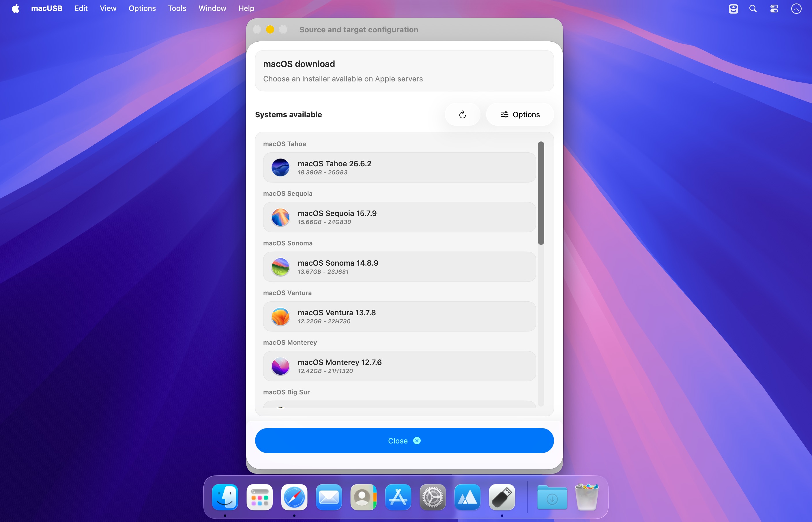Click the 13.67GB - 23J631 size label

click(323, 272)
